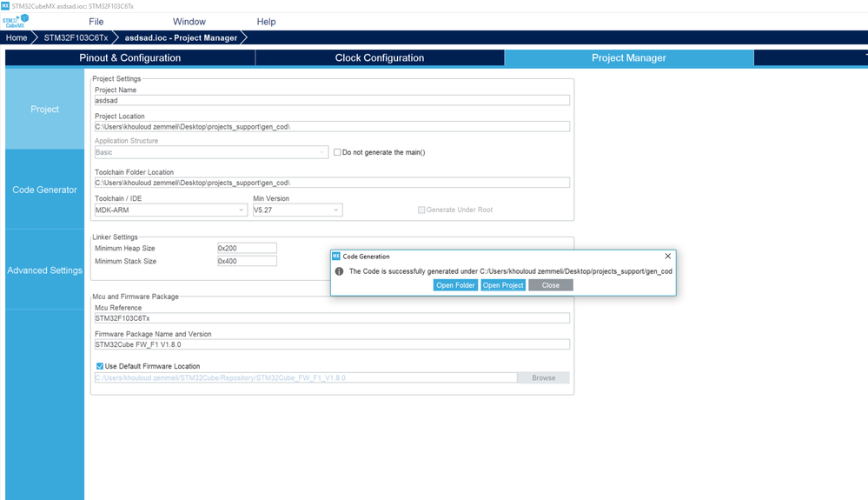Screen dimensions: 868x500
Task: Open the File menu
Action: point(96,22)
